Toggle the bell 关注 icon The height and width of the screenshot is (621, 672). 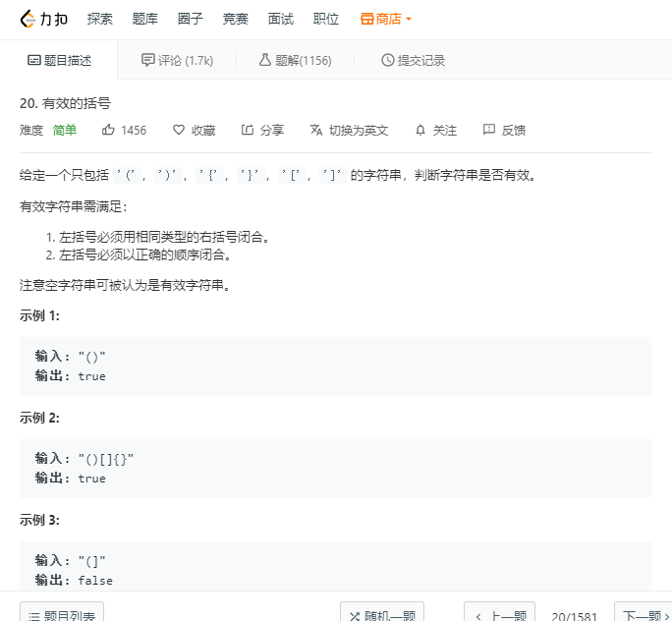(x=420, y=130)
